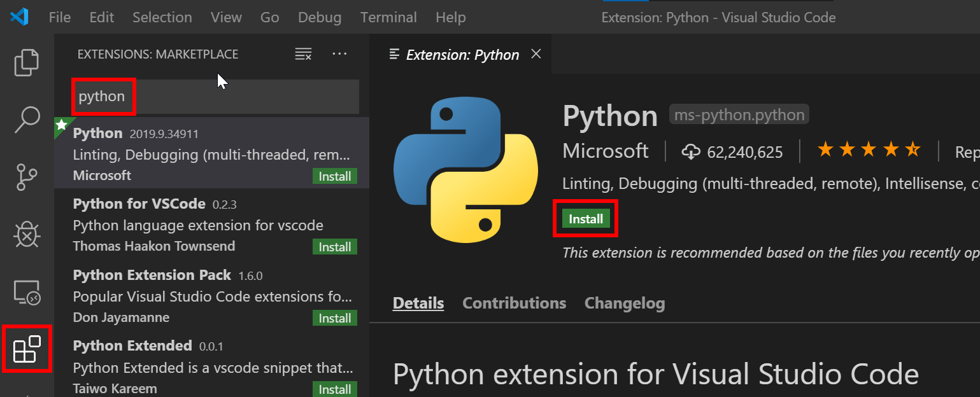The image size is (980, 397).
Task: Click the Taiwo Kareem publisher name
Action: click(115, 388)
